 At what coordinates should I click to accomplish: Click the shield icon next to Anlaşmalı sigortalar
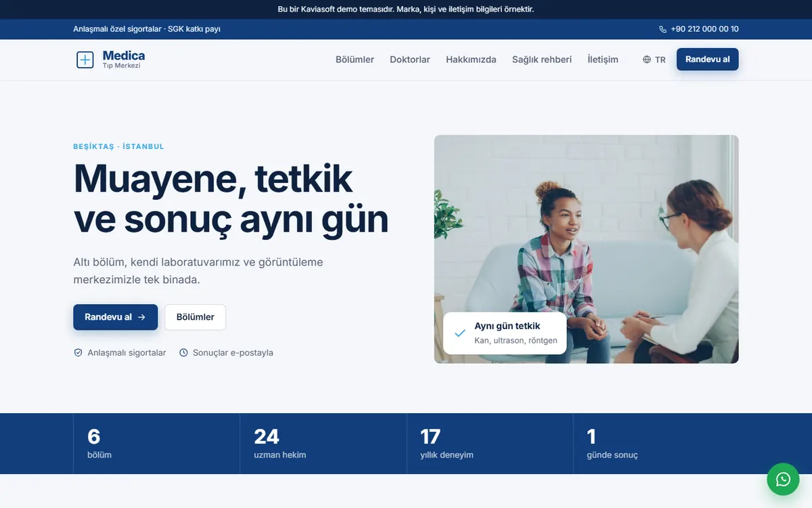[78, 353]
